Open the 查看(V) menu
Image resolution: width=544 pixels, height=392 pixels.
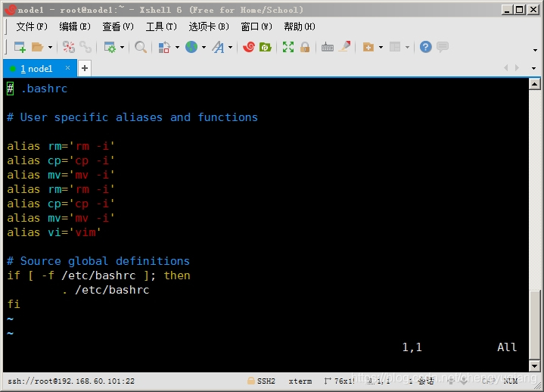(x=118, y=26)
